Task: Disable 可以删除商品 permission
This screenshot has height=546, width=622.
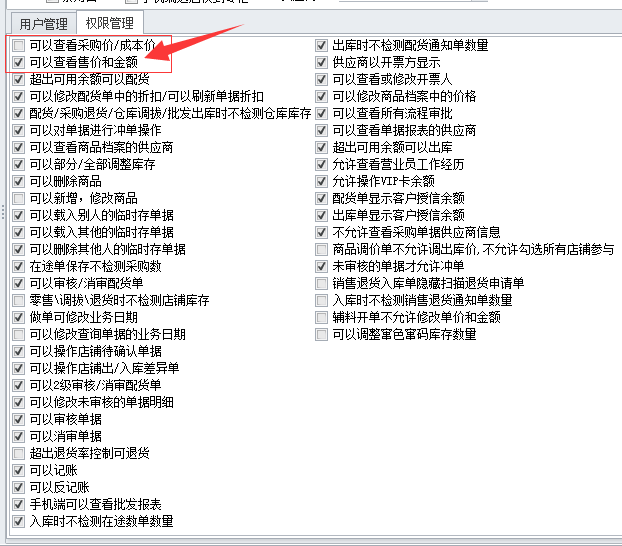Action: 18,181
